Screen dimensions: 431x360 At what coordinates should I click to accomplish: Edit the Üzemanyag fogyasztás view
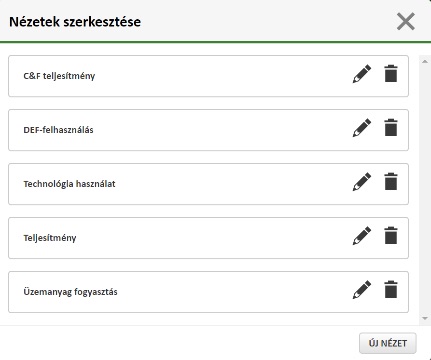click(362, 290)
